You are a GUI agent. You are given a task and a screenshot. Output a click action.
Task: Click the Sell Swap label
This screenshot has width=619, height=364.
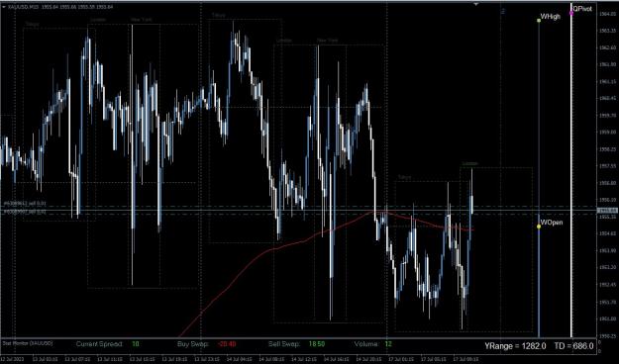point(284,344)
